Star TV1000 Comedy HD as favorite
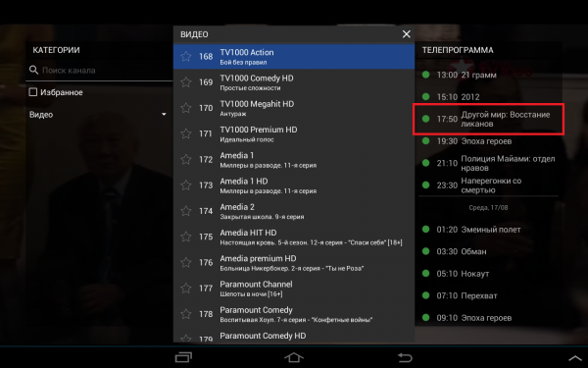588x368 pixels. pyautogui.click(x=186, y=81)
